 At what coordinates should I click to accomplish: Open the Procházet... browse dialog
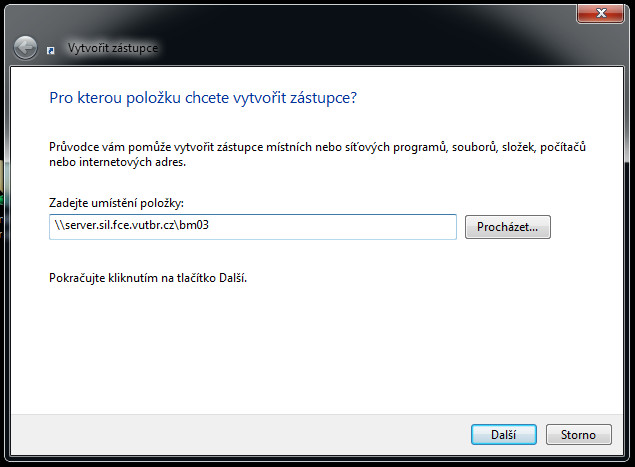click(x=507, y=227)
